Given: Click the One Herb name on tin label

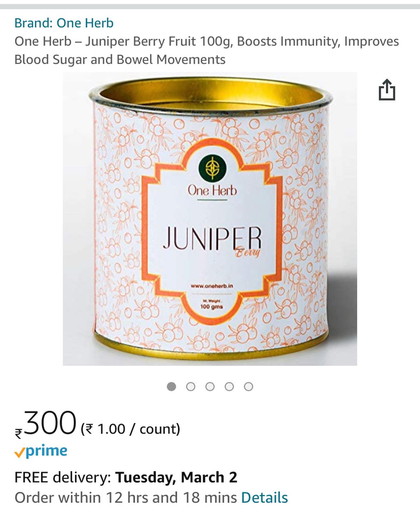Looking at the screenshot, I should tap(212, 191).
